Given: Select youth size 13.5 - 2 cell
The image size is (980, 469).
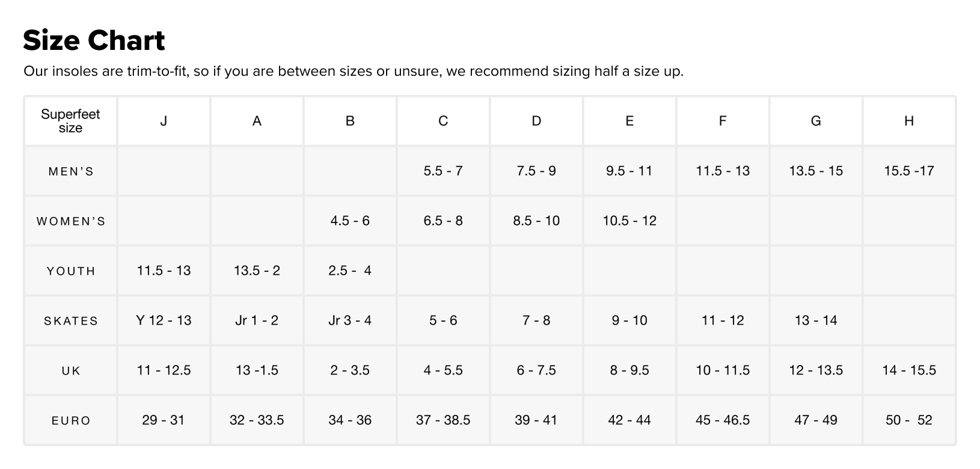Looking at the screenshot, I should pos(257,271).
